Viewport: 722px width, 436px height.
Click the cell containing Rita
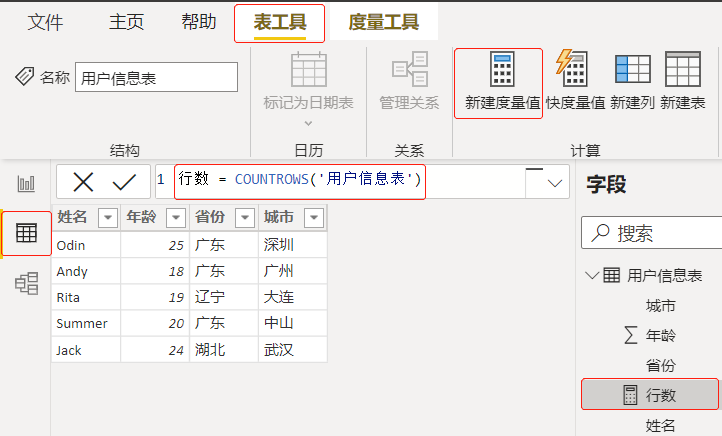[x=86, y=297]
